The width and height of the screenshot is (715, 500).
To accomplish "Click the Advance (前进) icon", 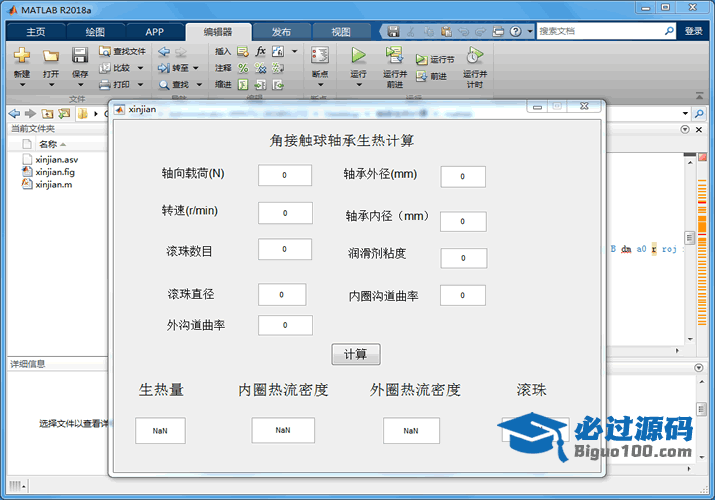I will coord(421,76).
